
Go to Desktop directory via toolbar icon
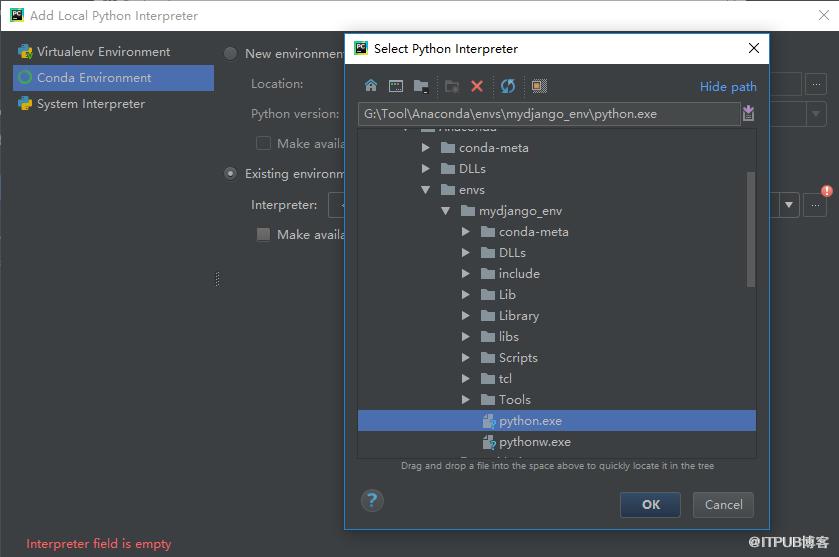click(396, 86)
